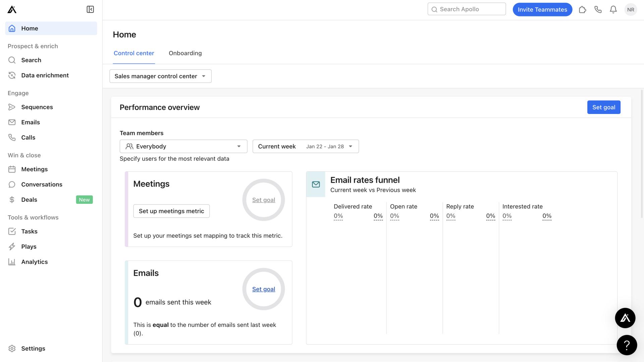Open the extensions puzzle icon in header

click(x=583, y=9)
